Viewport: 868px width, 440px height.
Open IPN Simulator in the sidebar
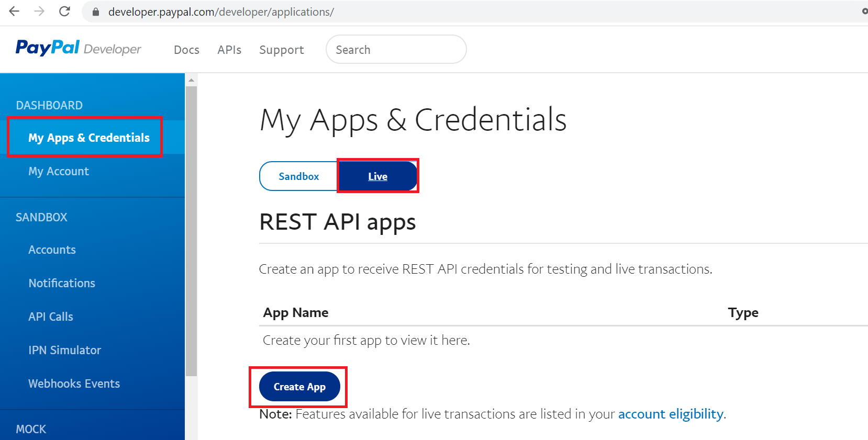point(64,350)
